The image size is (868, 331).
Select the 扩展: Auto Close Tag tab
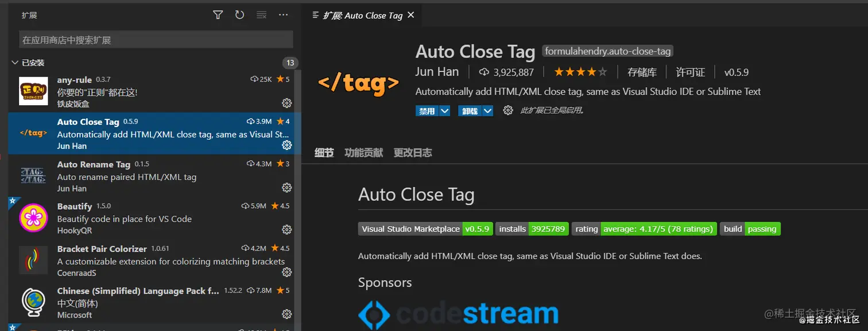click(x=363, y=16)
